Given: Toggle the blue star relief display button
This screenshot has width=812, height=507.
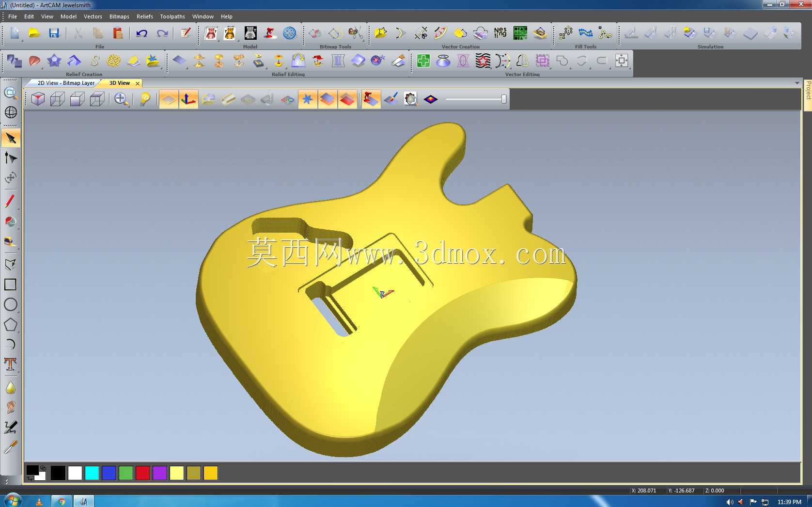Looking at the screenshot, I should (x=308, y=99).
